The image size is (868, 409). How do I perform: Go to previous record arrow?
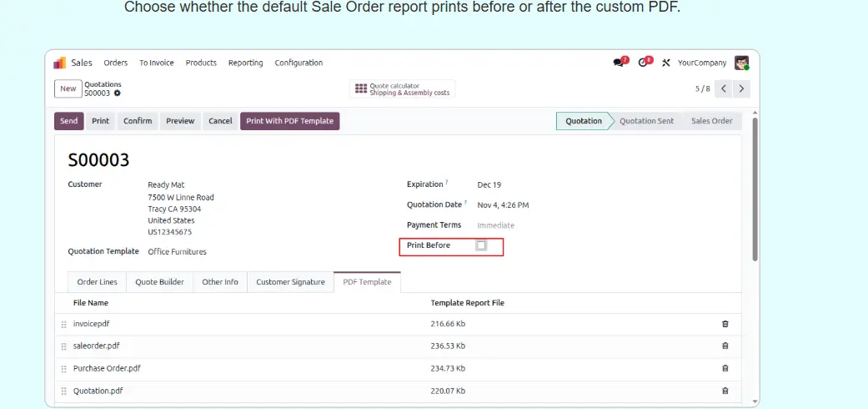click(x=723, y=88)
